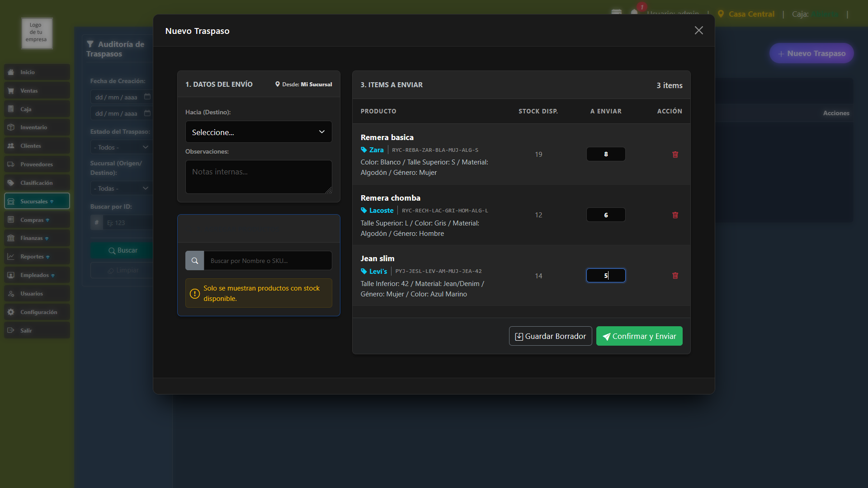Delete Remera basica row with trash icon
This screenshot has width=868, height=488.
(x=675, y=155)
